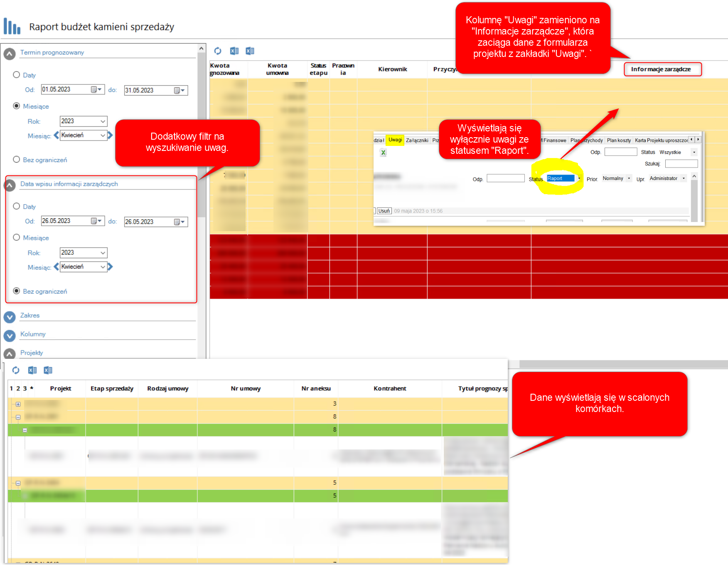The width and height of the screenshot is (728, 565).
Task: Click horizontal scrollbar of upper grid
Action: (623, 364)
